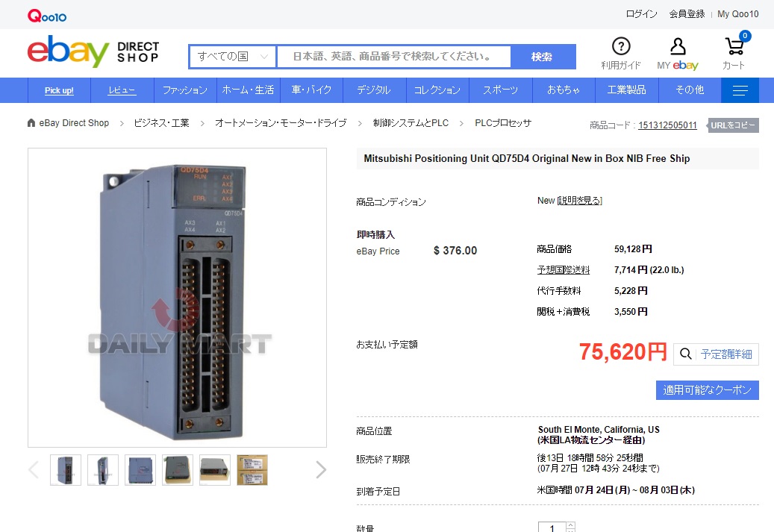Open the 車・バイク category
This screenshot has width=774, height=532.
click(311, 90)
